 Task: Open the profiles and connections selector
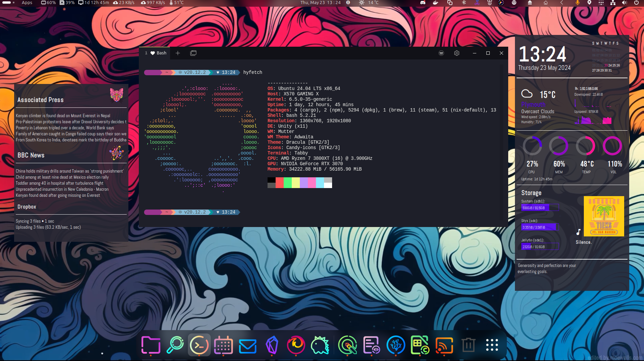pos(193,53)
